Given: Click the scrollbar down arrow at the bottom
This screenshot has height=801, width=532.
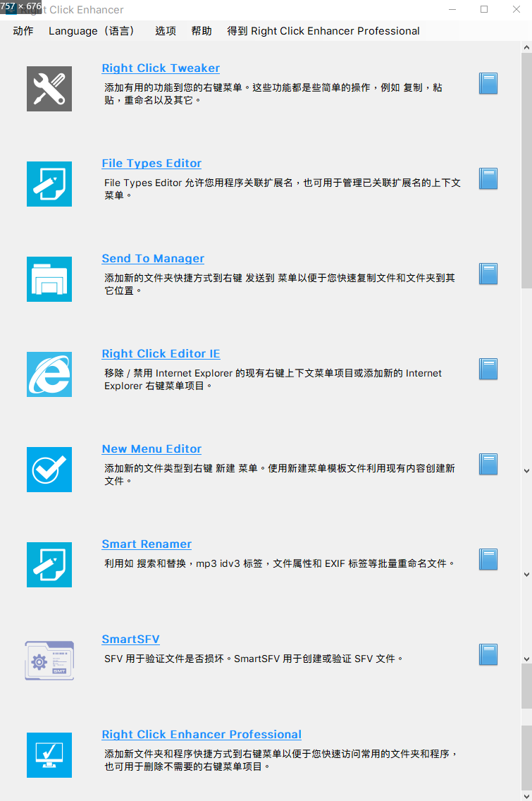Looking at the screenshot, I should pos(526,796).
